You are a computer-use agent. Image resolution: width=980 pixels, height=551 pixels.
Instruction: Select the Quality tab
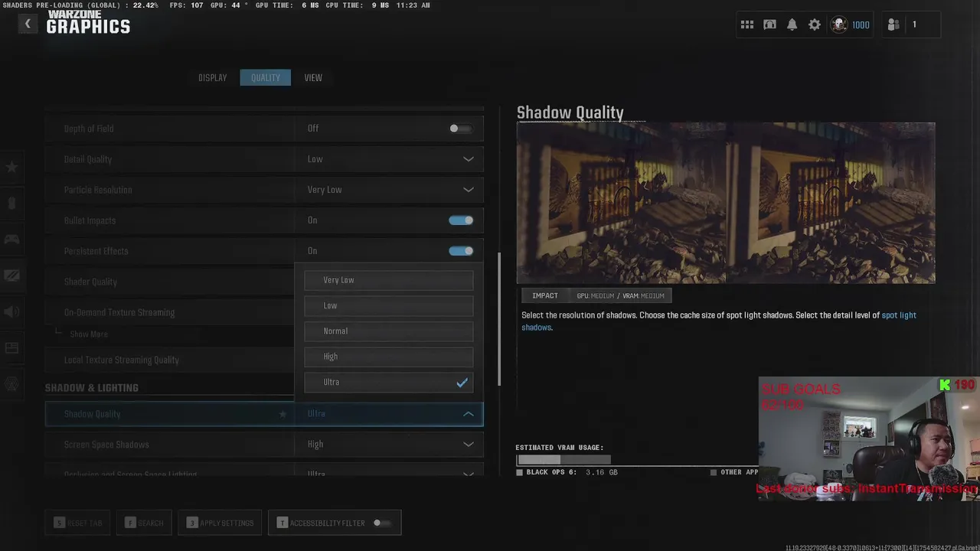click(x=265, y=77)
